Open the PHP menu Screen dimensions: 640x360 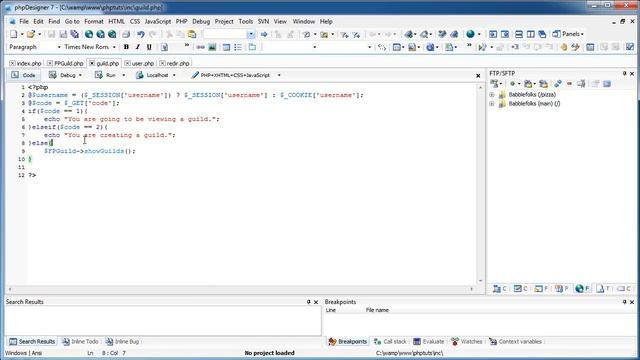click(x=181, y=22)
